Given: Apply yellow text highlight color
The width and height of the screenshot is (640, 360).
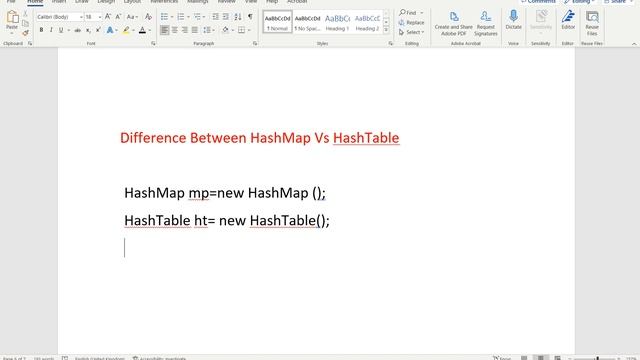Looking at the screenshot, I should click(x=126, y=30).
